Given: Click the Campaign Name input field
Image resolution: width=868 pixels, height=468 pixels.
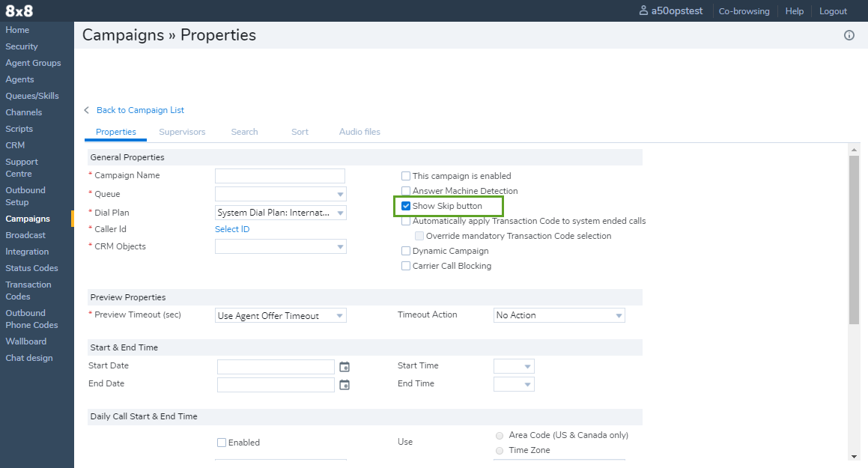Looking at the screenshot, I should coord(279,176).
